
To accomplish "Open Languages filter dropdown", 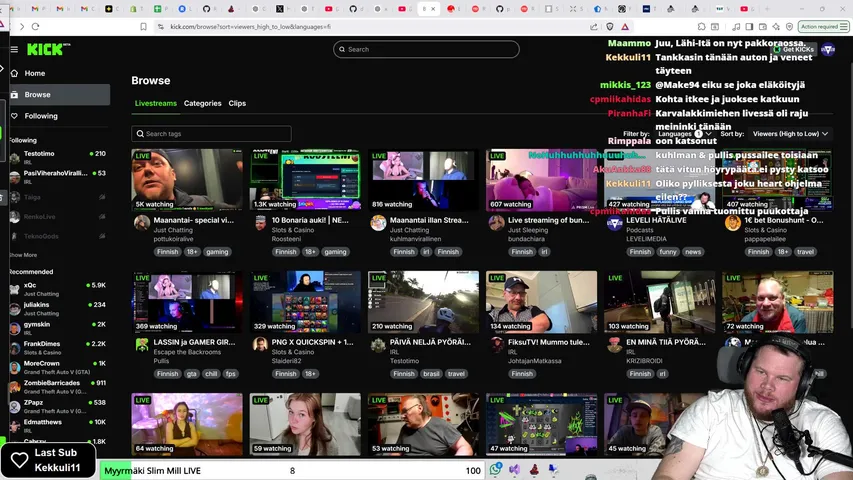I will point(684,134).
